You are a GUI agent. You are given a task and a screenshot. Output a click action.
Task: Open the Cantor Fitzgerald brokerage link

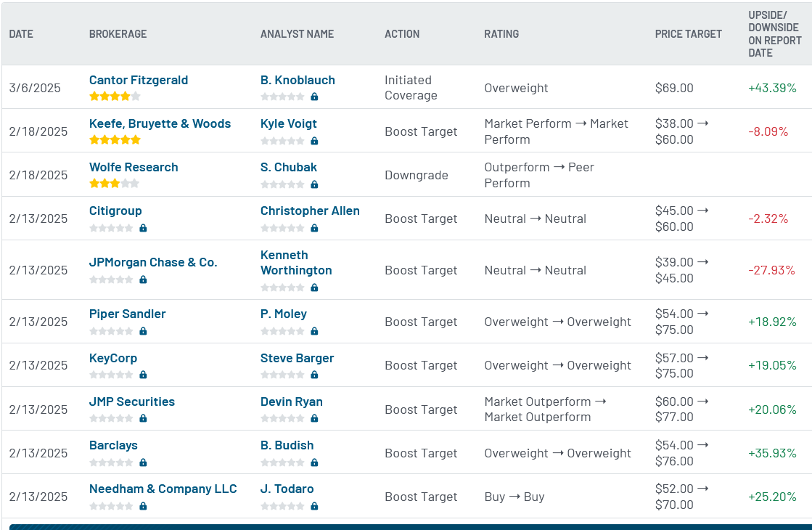[139, 81]
